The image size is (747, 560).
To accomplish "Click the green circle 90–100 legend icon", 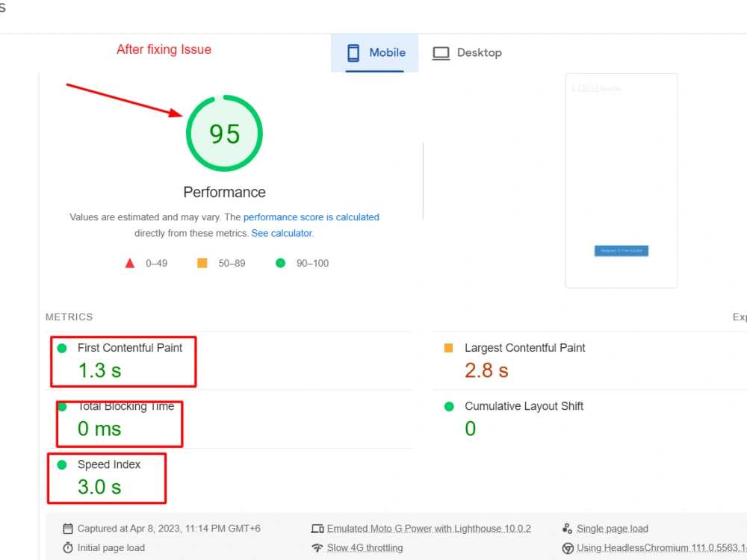I will (281, 264).
